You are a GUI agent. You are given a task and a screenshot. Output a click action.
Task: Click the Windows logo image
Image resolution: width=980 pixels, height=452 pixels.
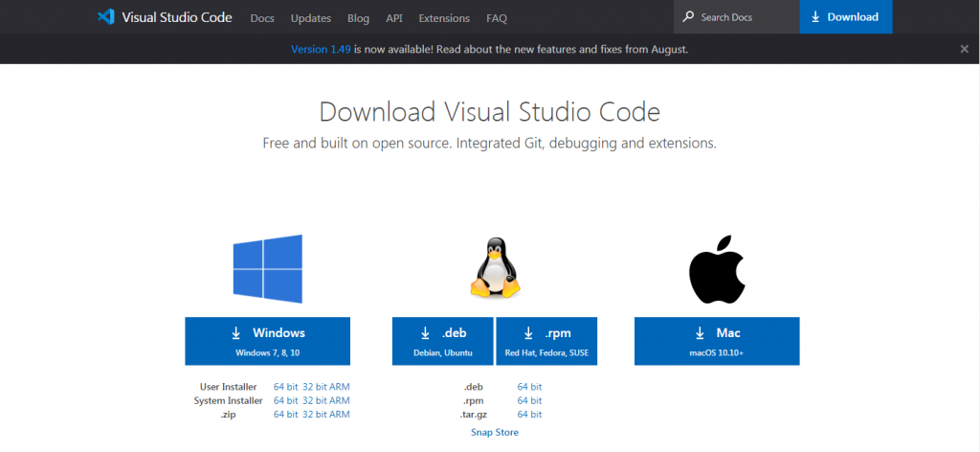(x=268, y=269)
